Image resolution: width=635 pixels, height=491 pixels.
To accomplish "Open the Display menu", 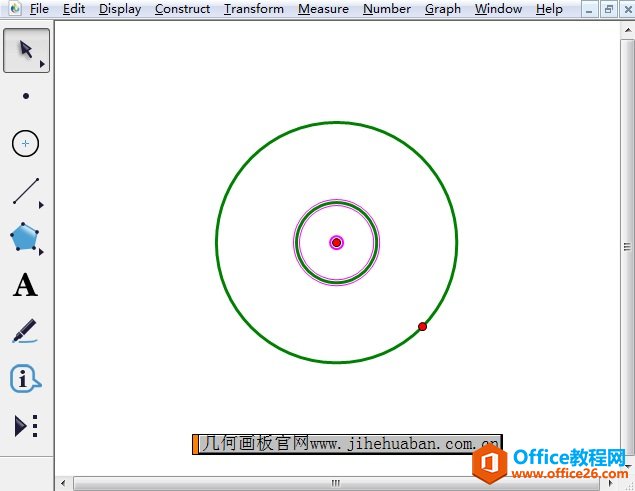I will coord(120,9).
